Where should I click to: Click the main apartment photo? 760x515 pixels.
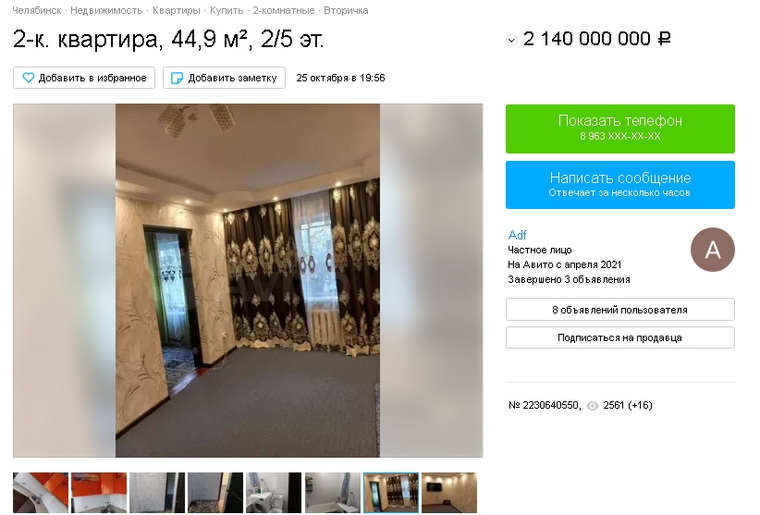click(x=248, y=281)
